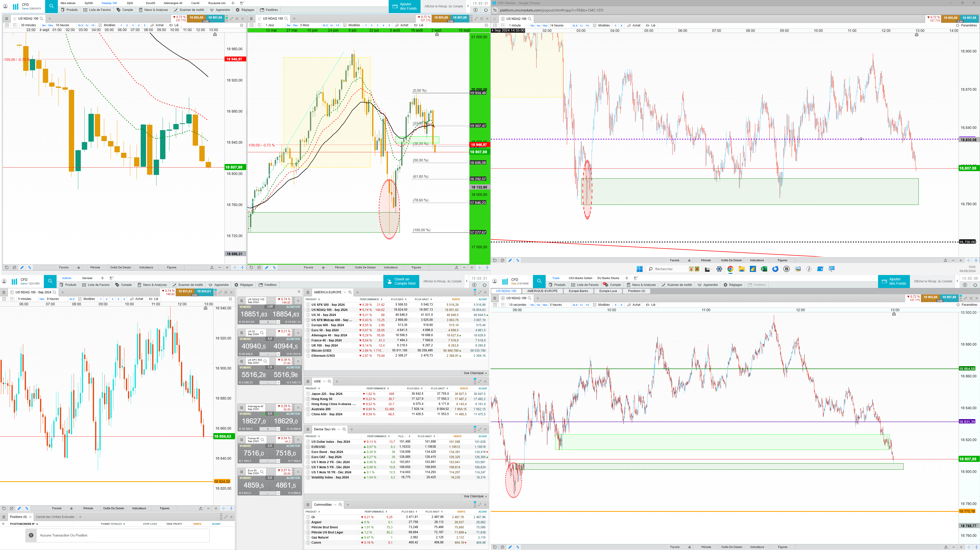Toggle Lié eye on 10 secondes chart
The image size is (980, 550).
tap(647, 305)
